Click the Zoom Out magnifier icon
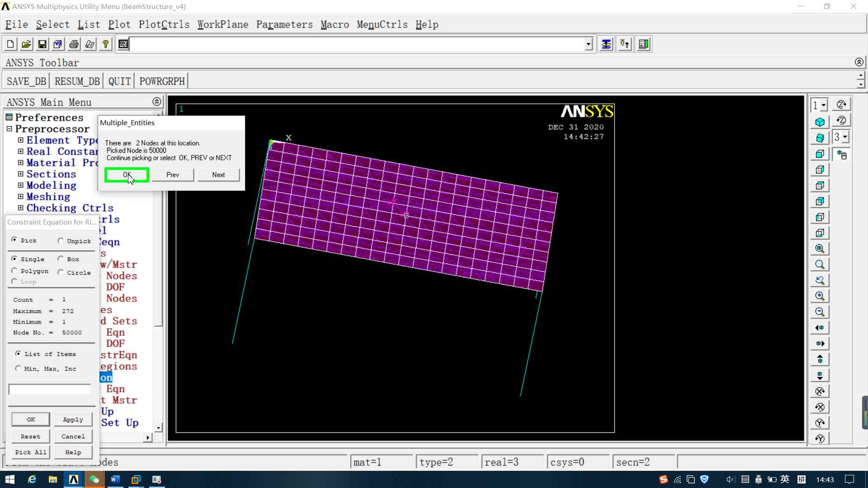This screenshot has width=868, height=488. coord(820,312)
